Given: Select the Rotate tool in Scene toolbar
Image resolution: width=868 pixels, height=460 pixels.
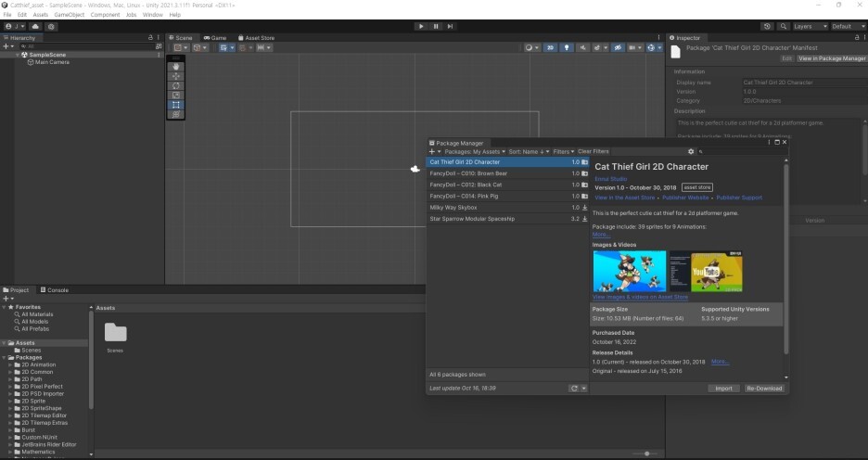Looking at the screenshot, I should pos(176,85).
